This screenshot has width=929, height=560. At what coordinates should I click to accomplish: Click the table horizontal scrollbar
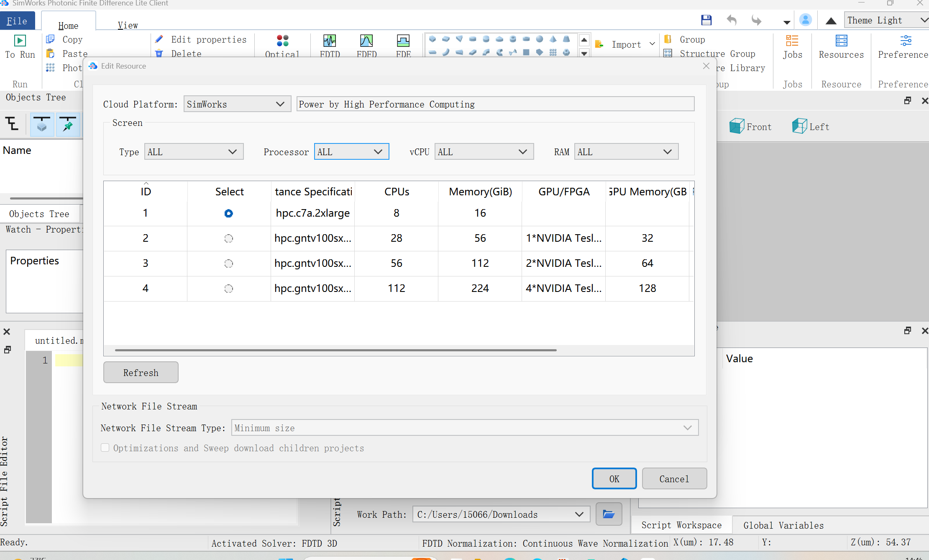tap(335, 350)
